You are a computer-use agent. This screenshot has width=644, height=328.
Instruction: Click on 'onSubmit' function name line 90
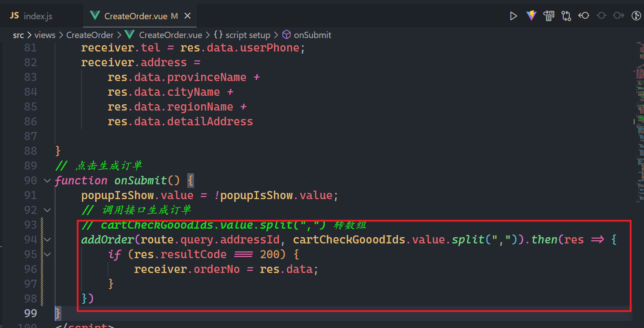[x=141, y=180]
